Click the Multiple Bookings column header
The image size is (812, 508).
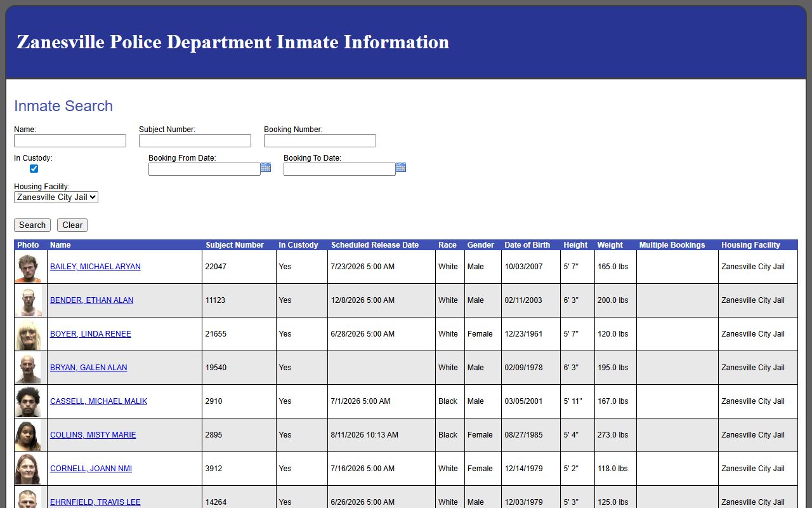point(672,245)
